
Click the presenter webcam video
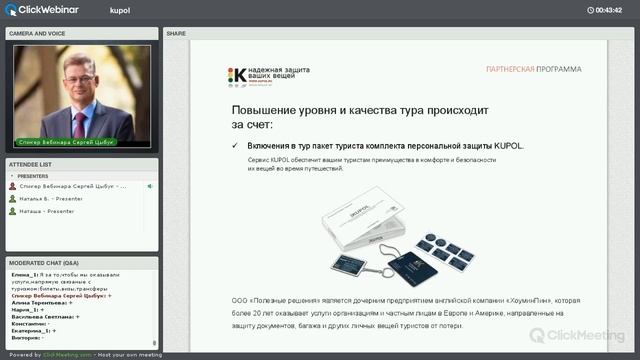pyautogui.click(x=82, y=96)
